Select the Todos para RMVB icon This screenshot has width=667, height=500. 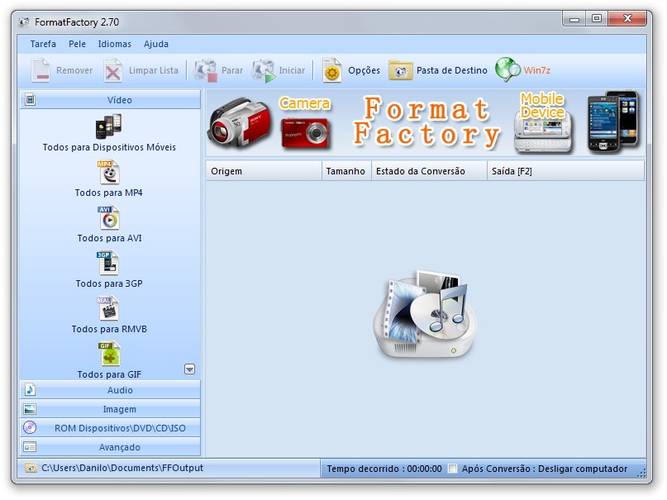coord(108,309)
